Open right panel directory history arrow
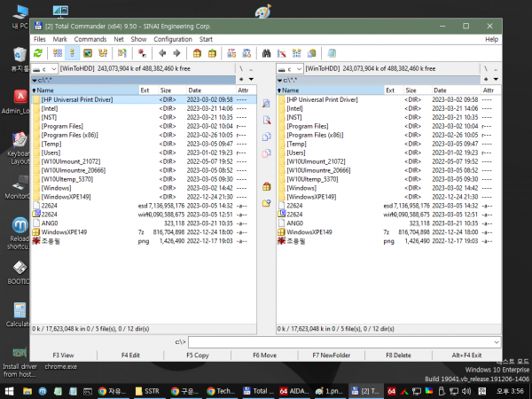 (x=496, y=80)
